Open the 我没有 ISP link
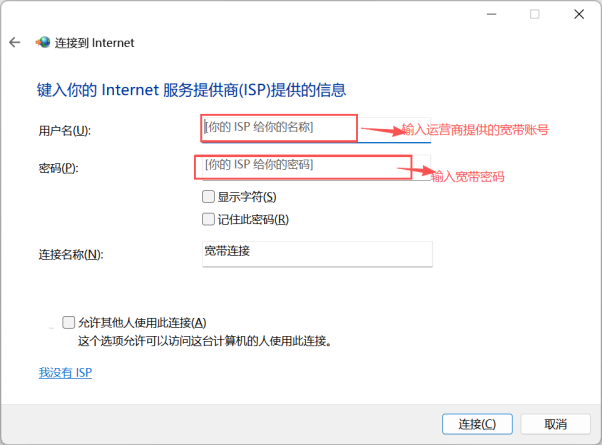The width and height of the screenshot is (602, 445). (65, 372)
